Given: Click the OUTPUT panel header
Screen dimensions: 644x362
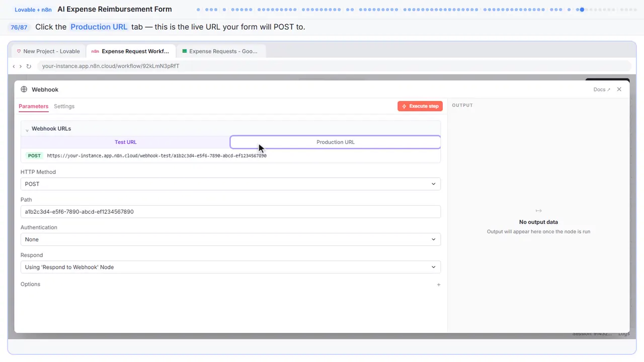Looking at the screenshot, I should pos(462,106).
